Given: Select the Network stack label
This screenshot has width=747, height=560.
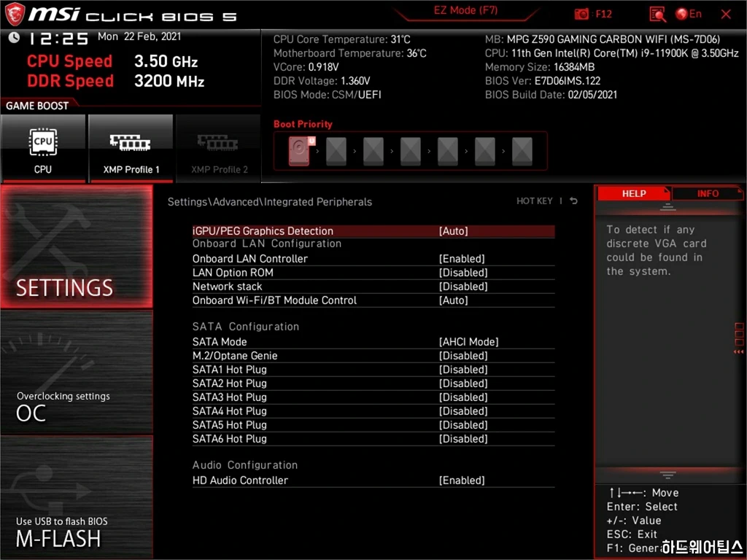Looking at the screenshot, I should pyautogui.click(x=228, y=286).
